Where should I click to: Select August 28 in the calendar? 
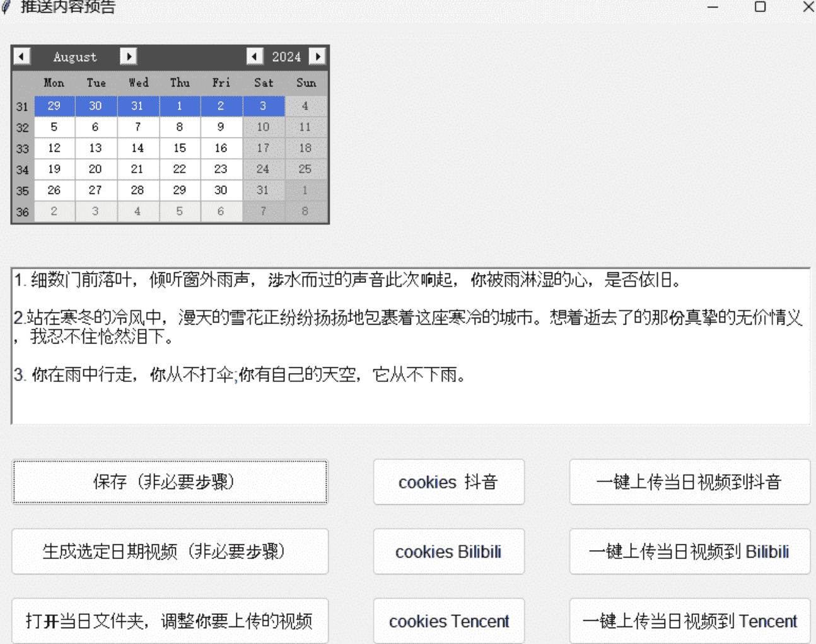click(x=137, y=190)
